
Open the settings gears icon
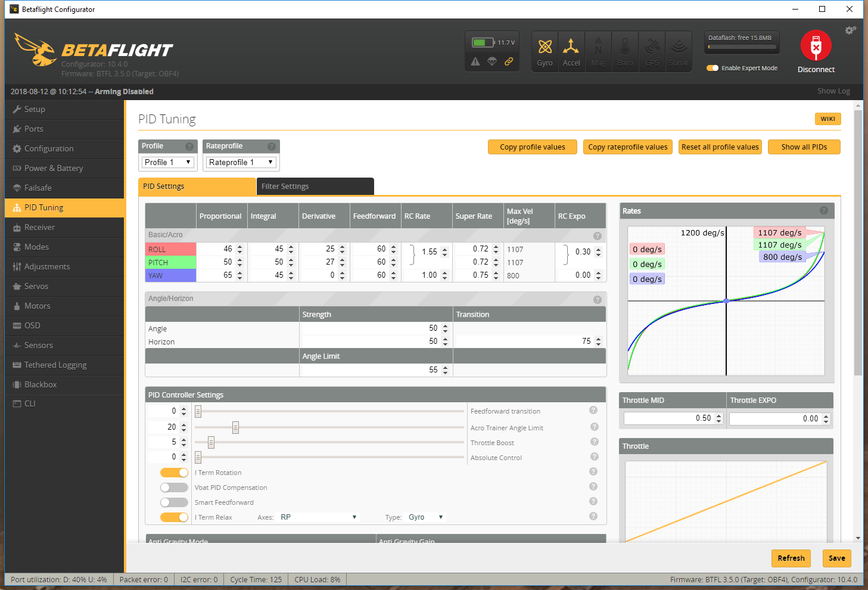click(850, 30)
